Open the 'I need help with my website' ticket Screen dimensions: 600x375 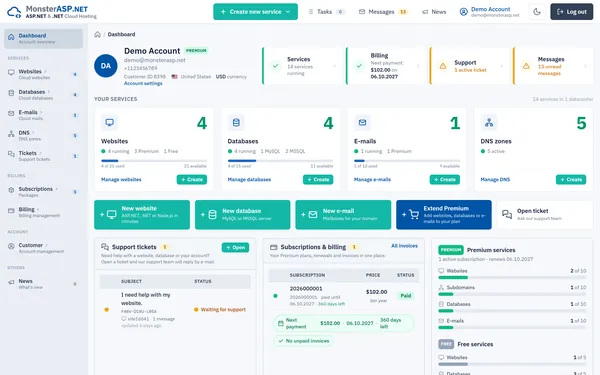[x=175, y=309]
